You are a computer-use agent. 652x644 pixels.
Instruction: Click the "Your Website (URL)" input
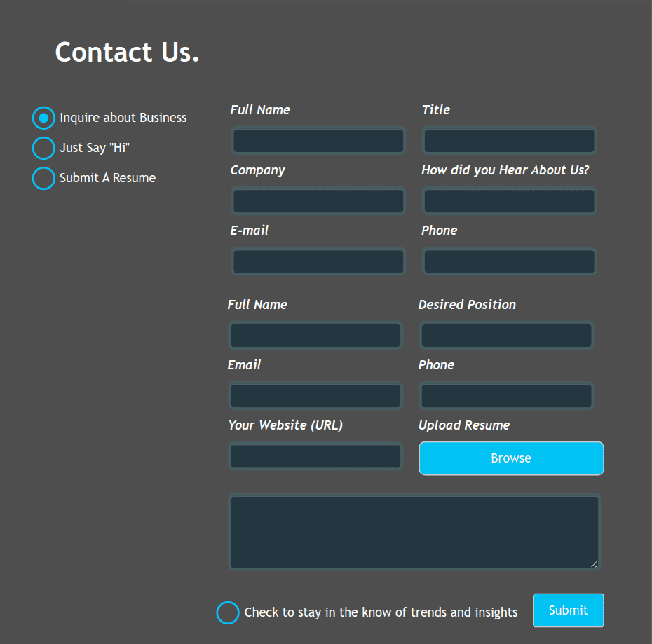click(315, 456)
